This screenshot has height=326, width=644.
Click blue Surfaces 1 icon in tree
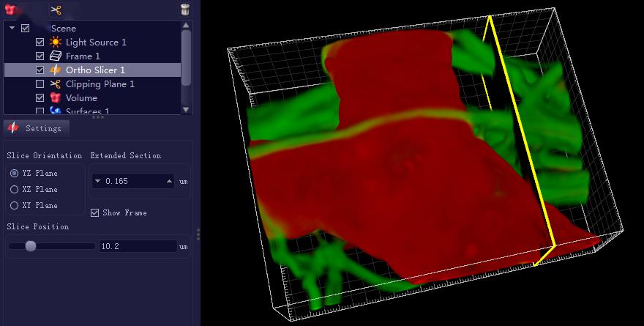(55, 111)
